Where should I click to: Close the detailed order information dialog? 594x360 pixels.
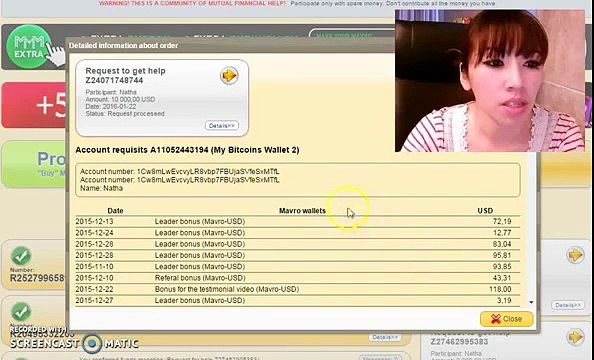(x=506, y=319)
